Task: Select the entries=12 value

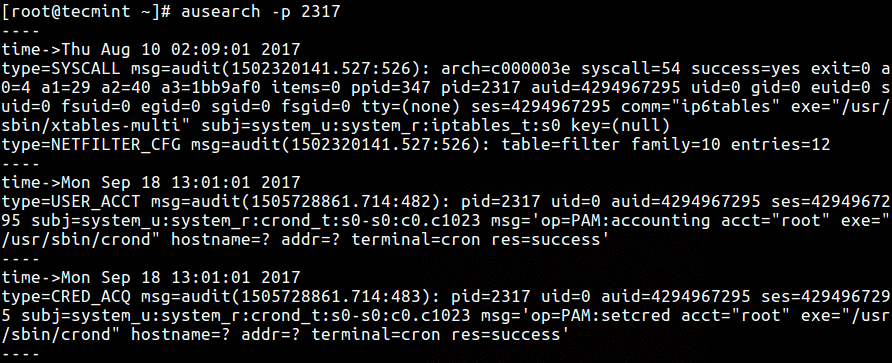Action: pos(780,145)
